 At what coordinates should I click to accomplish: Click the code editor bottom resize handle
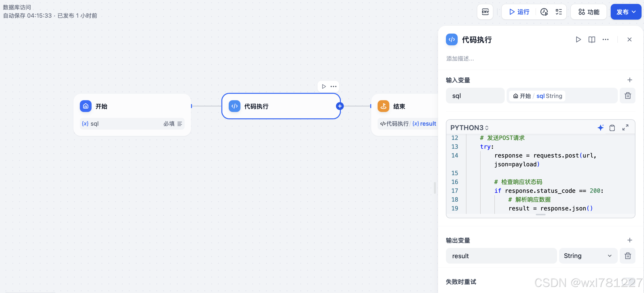click(x=540, y=215)
